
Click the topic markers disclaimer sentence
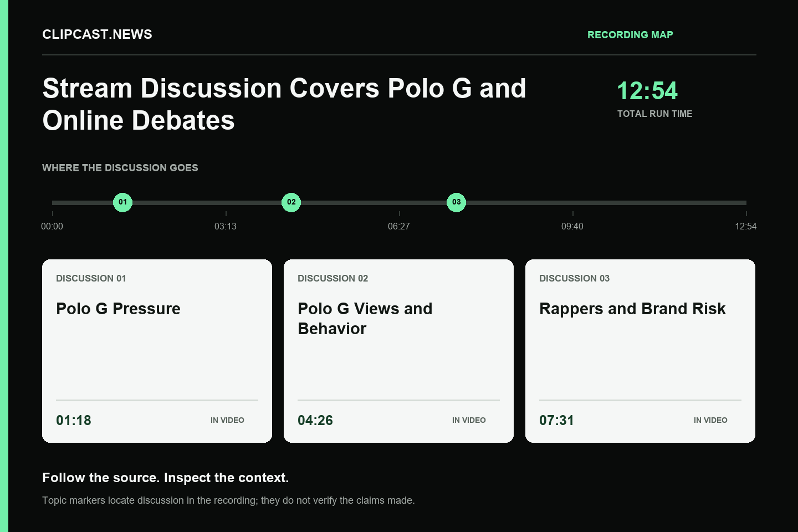click(228, 500)
